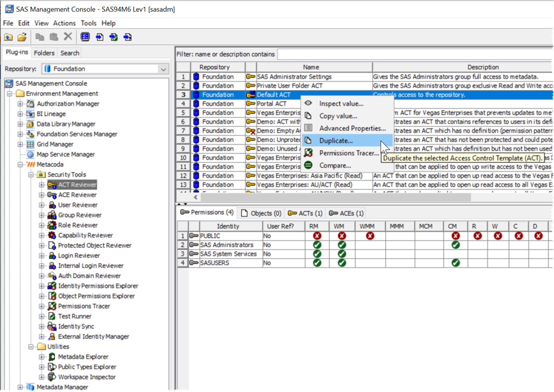Sort by the Identity column header
Image resolution: width=554 pixels, height=392 pixels.
click(x=231, y=226)
